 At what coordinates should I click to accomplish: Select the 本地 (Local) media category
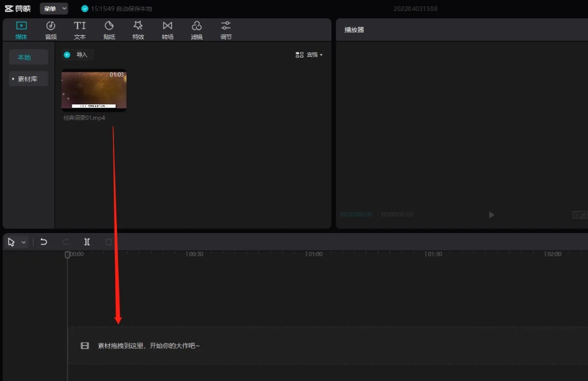(24, 57)
